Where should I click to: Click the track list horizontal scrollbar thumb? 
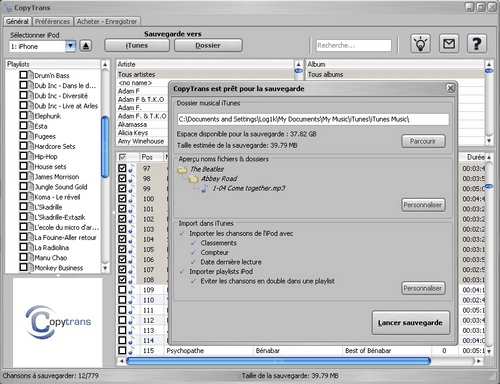pos(279,361)
